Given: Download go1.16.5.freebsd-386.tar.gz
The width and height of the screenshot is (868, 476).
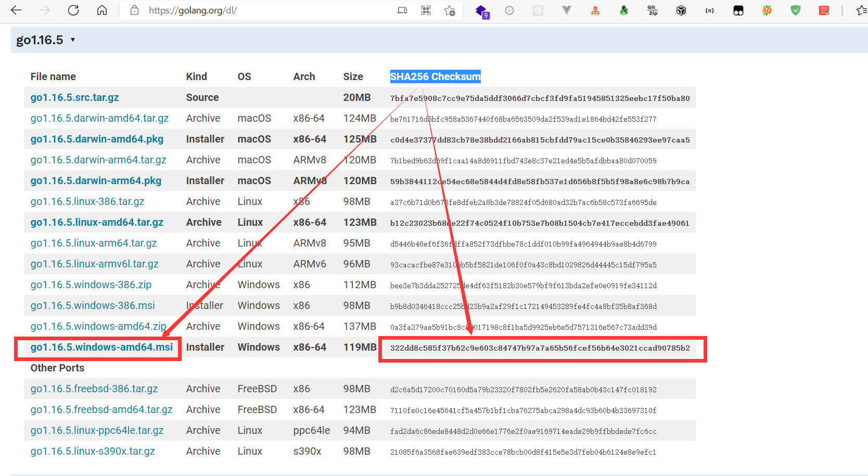Looking at the screenshot, I should [x=94, y=389].
